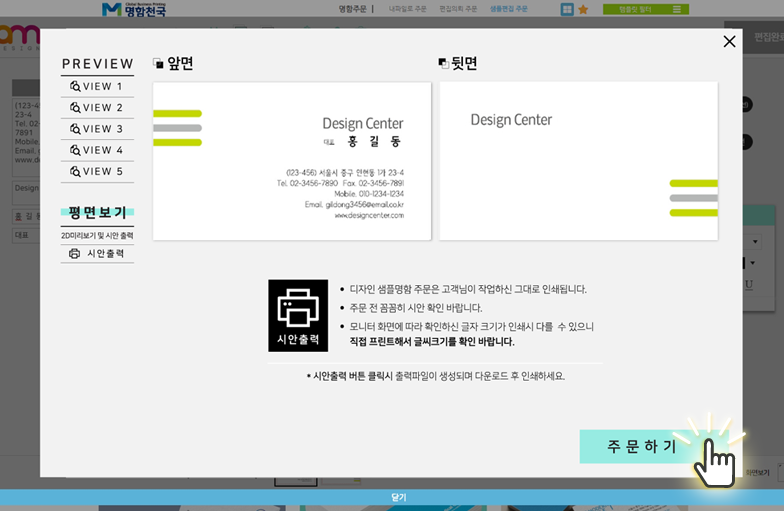Screen dimensions: 784x511
Task: Open the back side card thumbnail
Action: pyautogui.click(x=578, y=161)
